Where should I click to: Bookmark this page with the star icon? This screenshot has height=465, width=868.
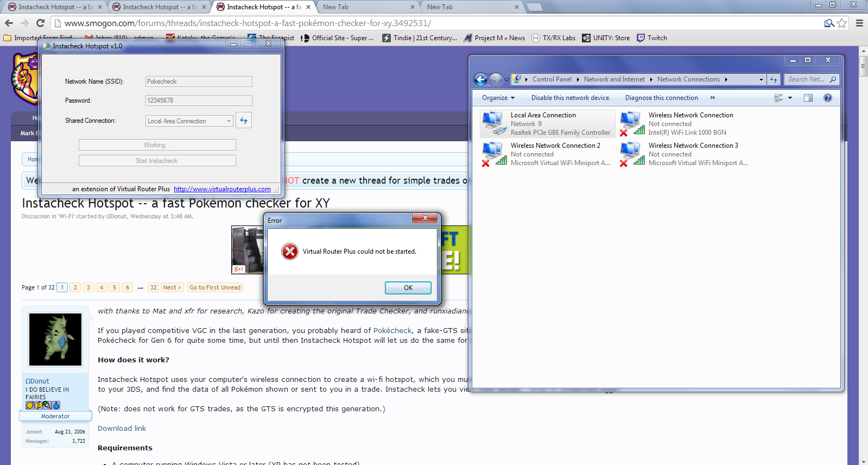pos(842,23)
